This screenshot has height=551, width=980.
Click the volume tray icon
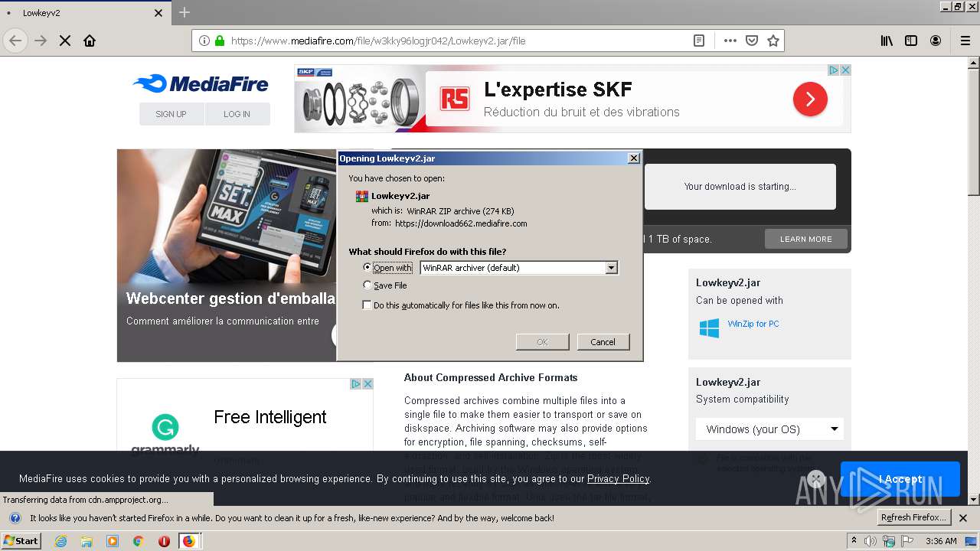[871, 541]
